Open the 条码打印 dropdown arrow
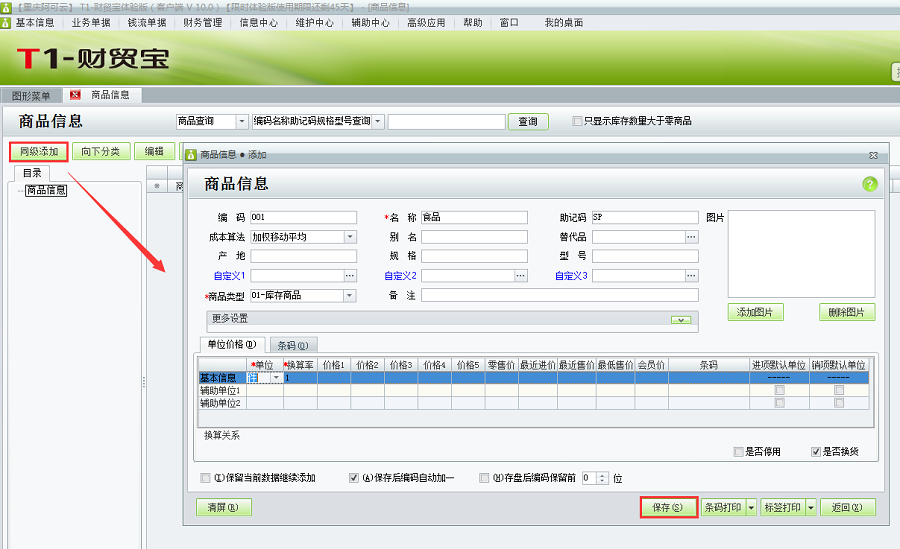The width and height of the screenshot is (900, 549). click(x=751, y=508)
